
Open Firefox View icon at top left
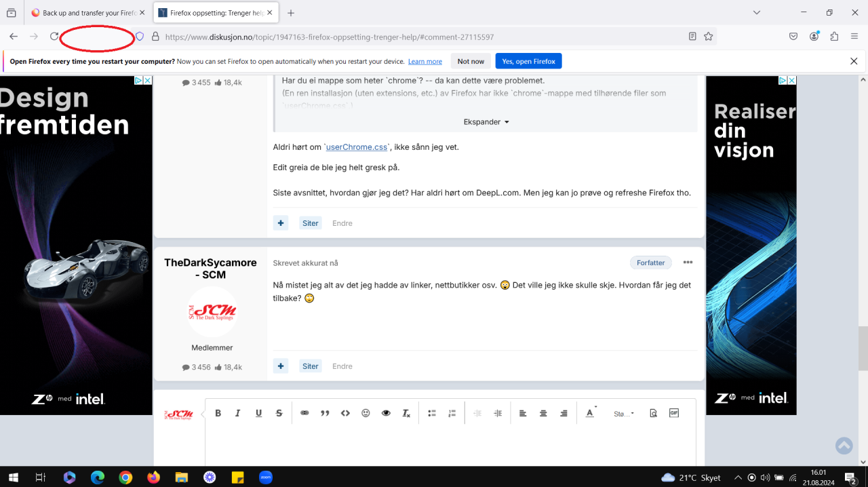[12, 13]
